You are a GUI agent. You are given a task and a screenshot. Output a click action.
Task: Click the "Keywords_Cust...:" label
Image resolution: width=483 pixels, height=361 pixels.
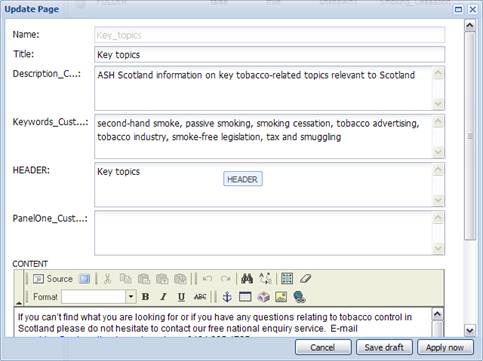(x=50, y=122)
